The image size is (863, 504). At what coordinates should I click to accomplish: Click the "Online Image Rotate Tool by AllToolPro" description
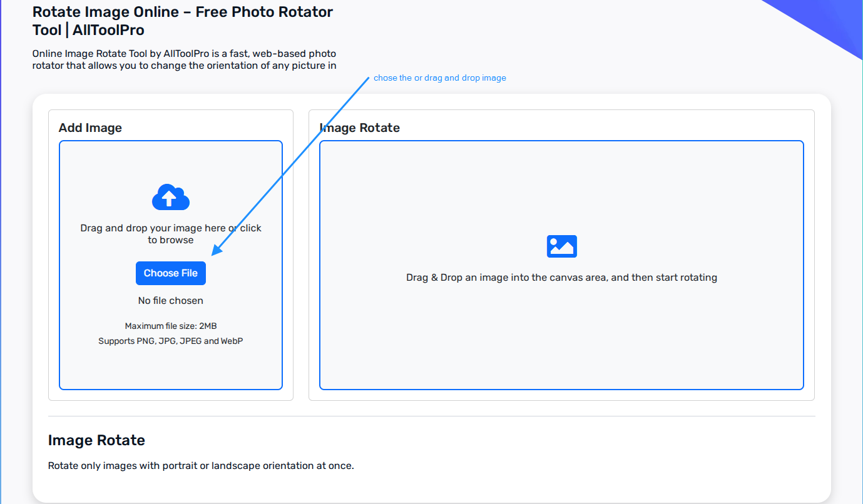click(184, 59)
